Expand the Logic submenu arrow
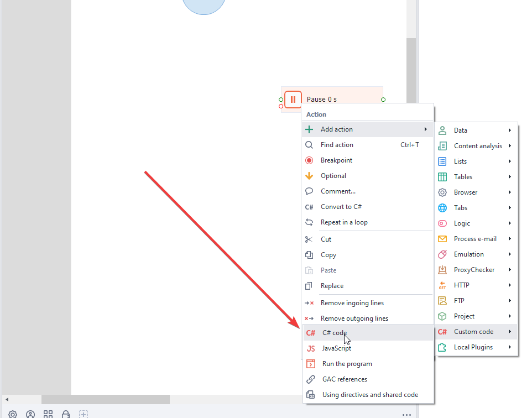This screenshot has width=532, height=418. click(x=510, y=223)
